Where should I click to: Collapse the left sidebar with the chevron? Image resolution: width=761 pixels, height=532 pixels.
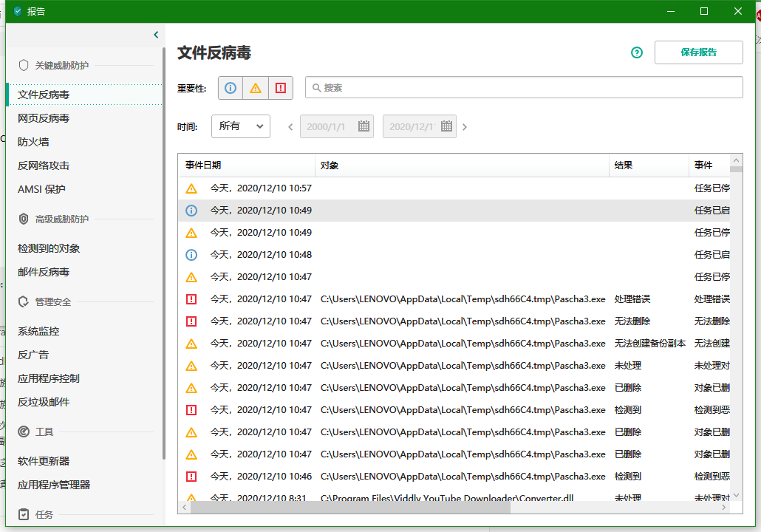[156, 35]
